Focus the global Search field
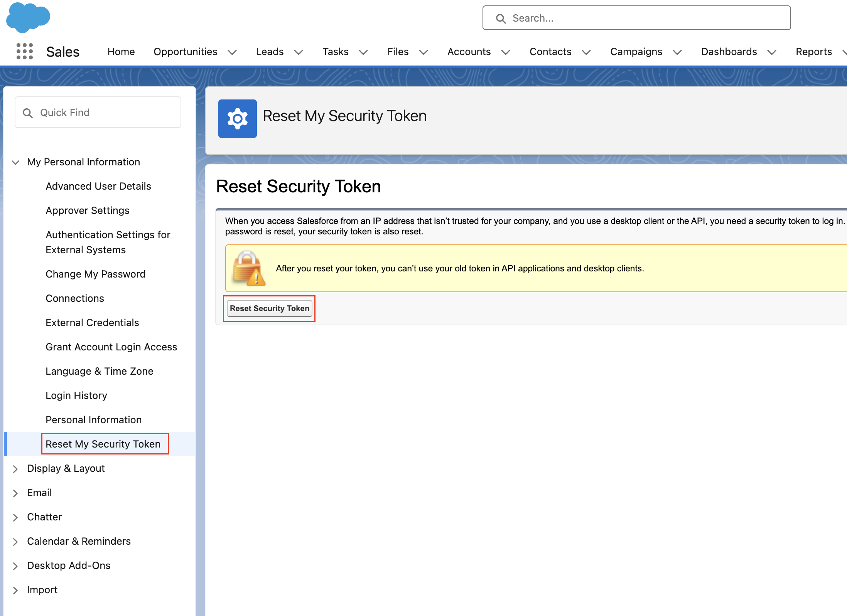The height and width of the screenshot is (616, 847). point(636,18)
